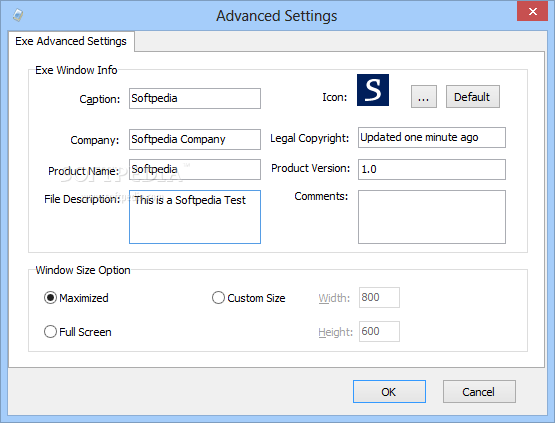The width and height of the screenshot is (555, 423).
Task: Click the Product Version field
Action: [x=432, y=169]
